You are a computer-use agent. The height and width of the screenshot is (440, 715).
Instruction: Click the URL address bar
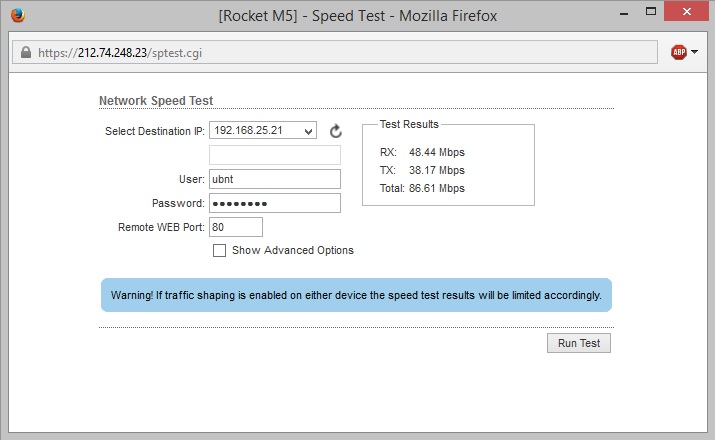[x=335, y=52]
